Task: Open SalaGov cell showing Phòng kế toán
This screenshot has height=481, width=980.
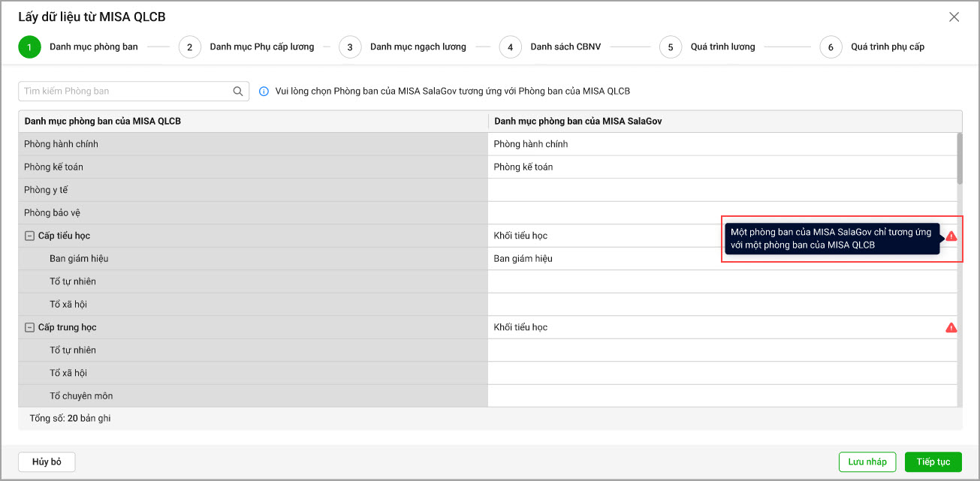Action: 721,167
